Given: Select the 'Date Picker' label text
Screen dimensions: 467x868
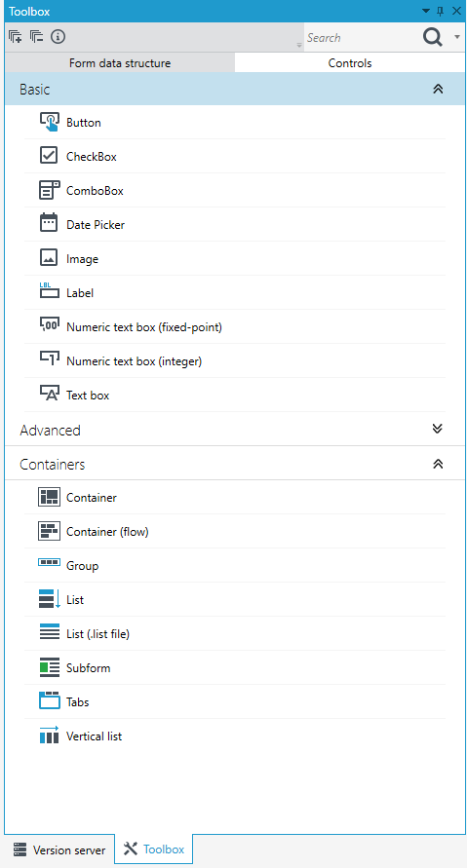Looking at the screenshot, I should tap(96, 225).
